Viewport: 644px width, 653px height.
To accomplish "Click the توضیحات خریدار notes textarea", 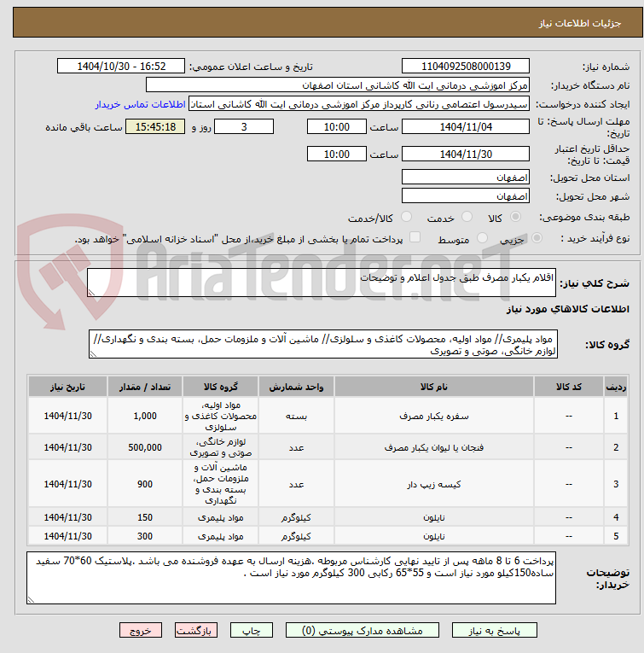I will [x=291, y=578].
